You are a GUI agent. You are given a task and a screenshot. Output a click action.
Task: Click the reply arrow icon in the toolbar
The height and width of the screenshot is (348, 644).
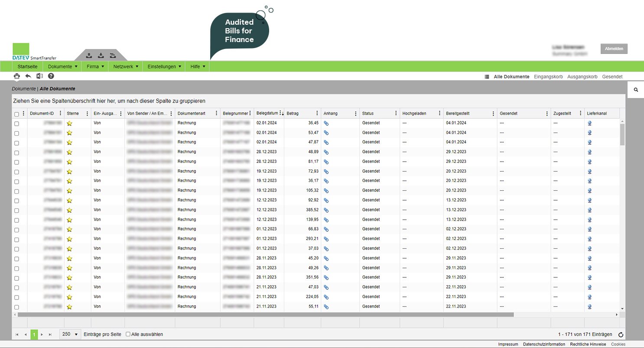point(28,76)
